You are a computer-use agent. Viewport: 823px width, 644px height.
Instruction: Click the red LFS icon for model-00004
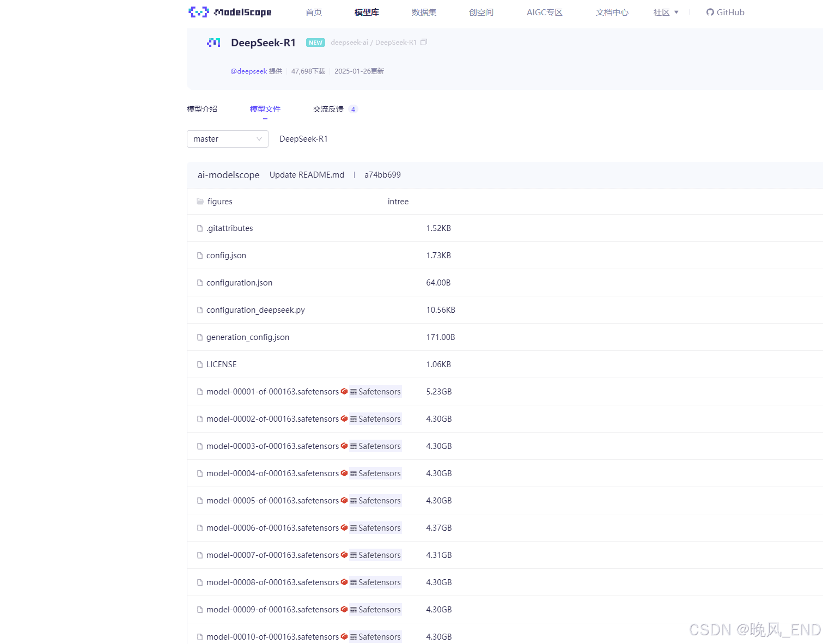(344, 473)
